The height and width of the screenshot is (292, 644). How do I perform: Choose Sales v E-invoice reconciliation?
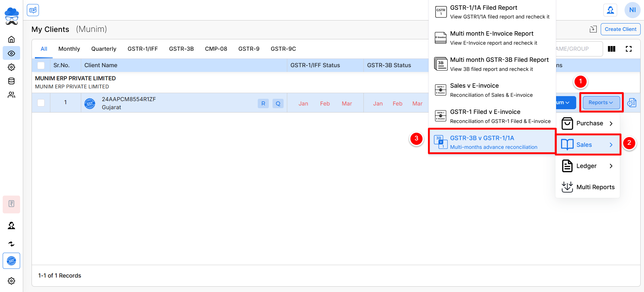coord(492,90)
